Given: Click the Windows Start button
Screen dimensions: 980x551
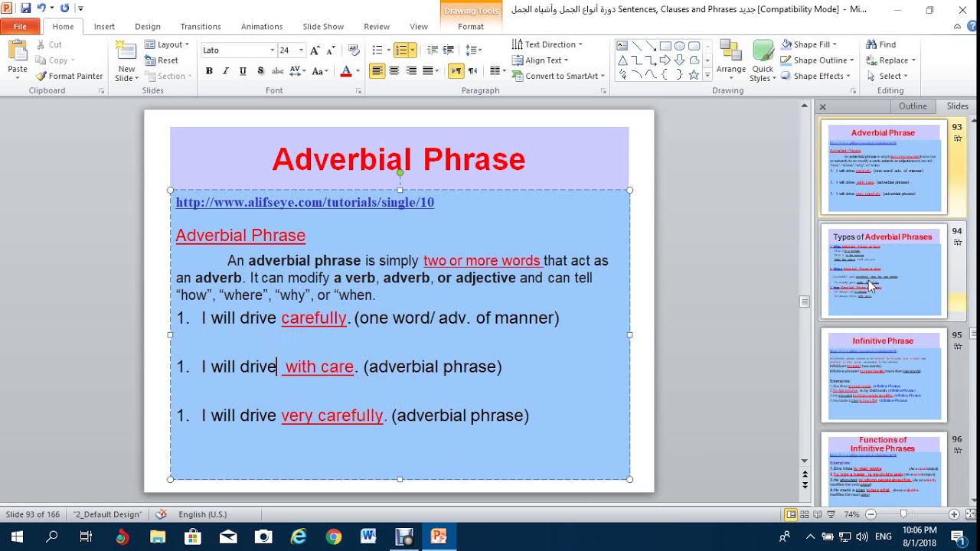Looking at the screenshot, I should [x=17, y=536].
